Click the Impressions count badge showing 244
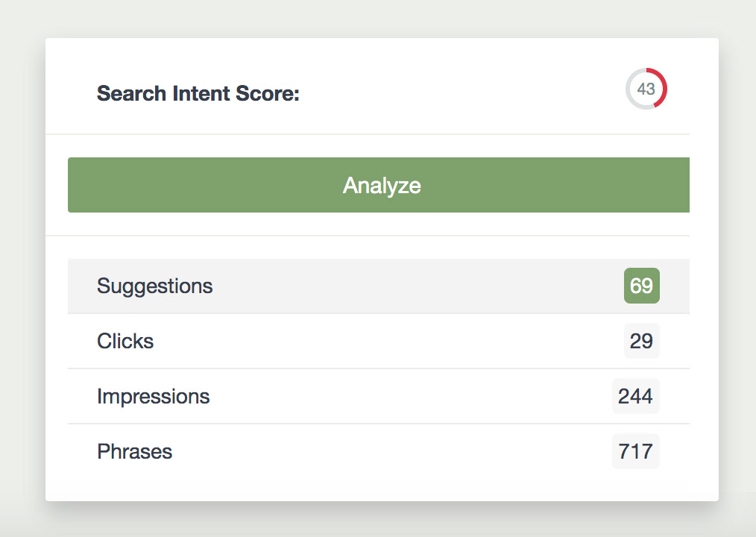756x537 pixels. click(636, 396)
